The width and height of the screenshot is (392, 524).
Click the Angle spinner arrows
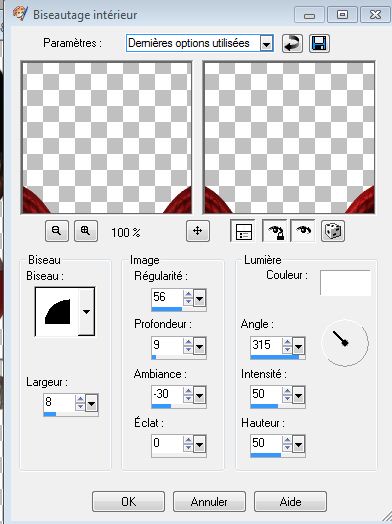point(287,346)
